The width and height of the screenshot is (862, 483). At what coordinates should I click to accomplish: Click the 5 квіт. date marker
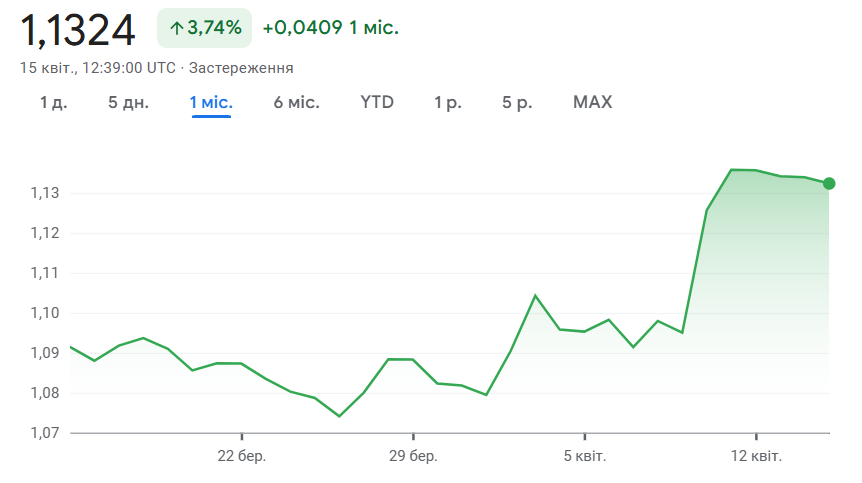pyautogui.click(x=584, y=456)
